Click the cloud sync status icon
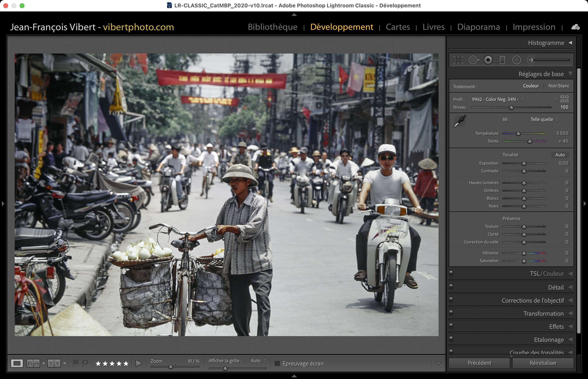The image size is (588, 379). (x=575, y=27)
